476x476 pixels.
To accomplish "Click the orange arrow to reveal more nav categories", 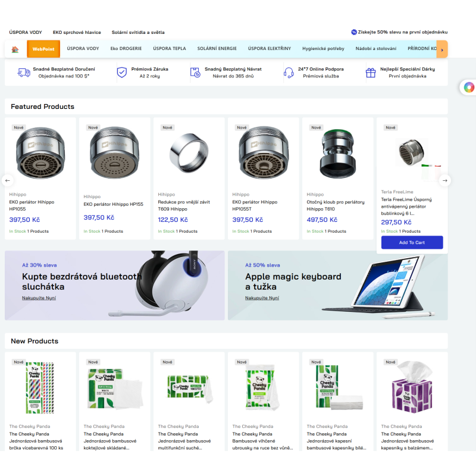I will tap(442, 49).
